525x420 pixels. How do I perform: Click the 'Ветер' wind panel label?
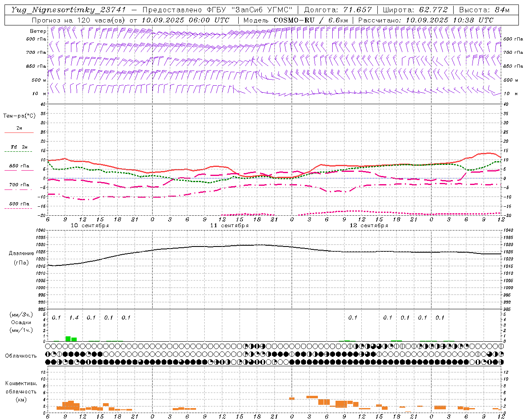(x=38, y=31)
